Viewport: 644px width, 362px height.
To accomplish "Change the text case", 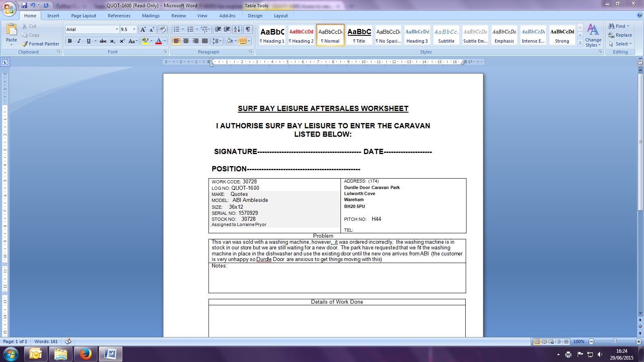I will [132, 41].
